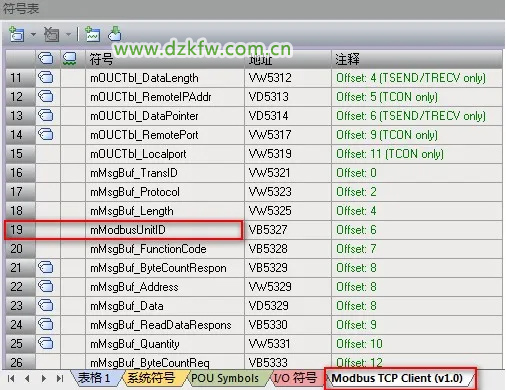This screenshot has height=390, width=506.
Task: Select row 19 via its row number
Action: [20, 230]
